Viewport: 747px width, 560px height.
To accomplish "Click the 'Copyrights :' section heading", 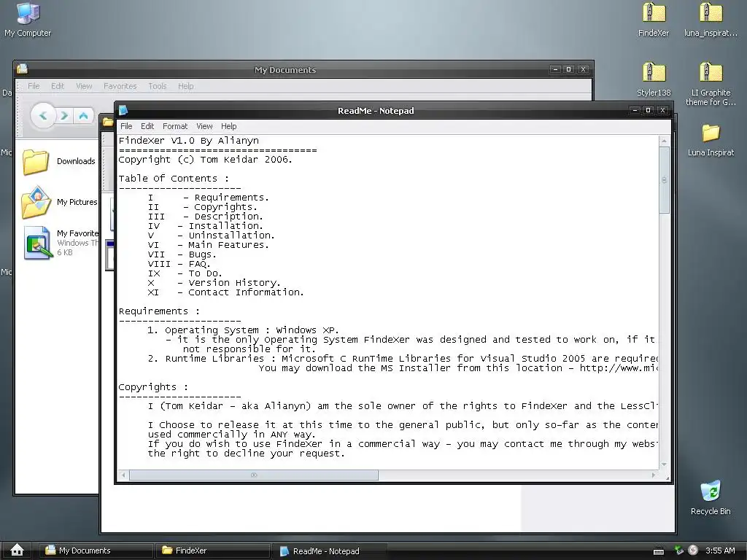I will (x=153, y=387).
